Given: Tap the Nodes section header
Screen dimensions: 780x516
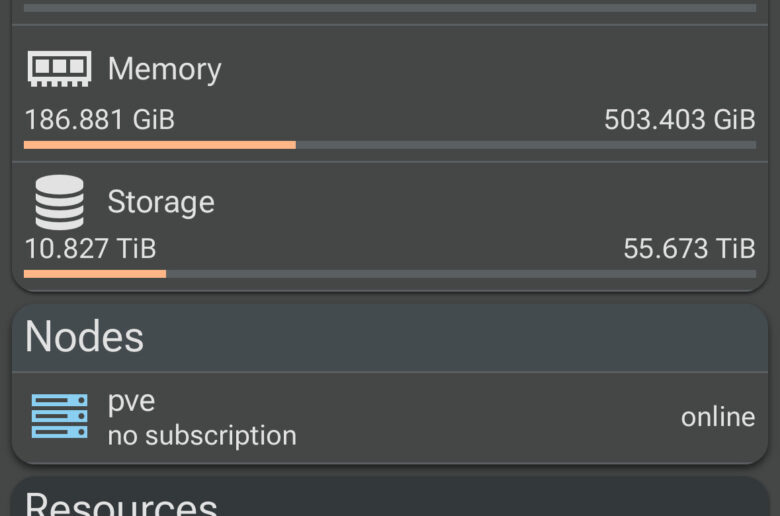Looking at the screenshot, I should coord(84,337).
